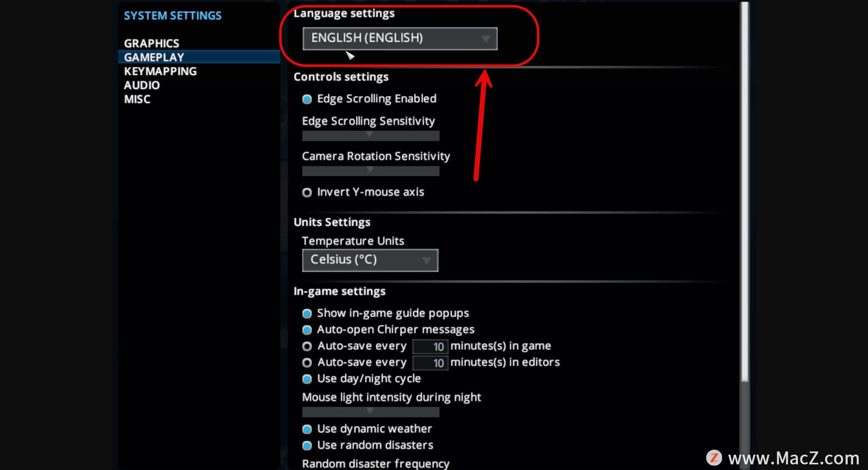Click the English language dropdown arrow
868x470 pixels.
[486, 39]
